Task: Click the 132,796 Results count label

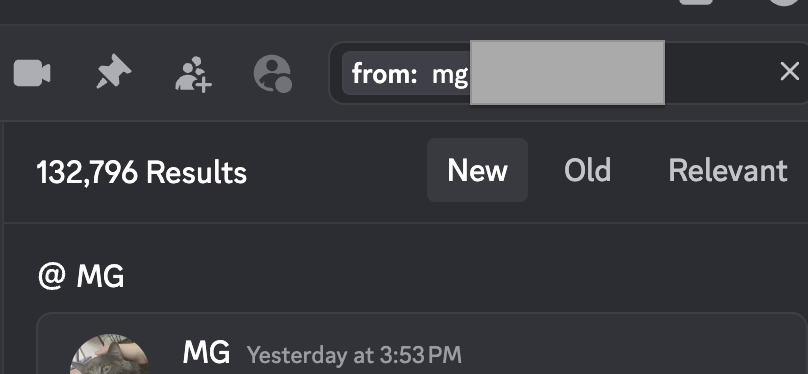Action: click(x=142, y=172)
